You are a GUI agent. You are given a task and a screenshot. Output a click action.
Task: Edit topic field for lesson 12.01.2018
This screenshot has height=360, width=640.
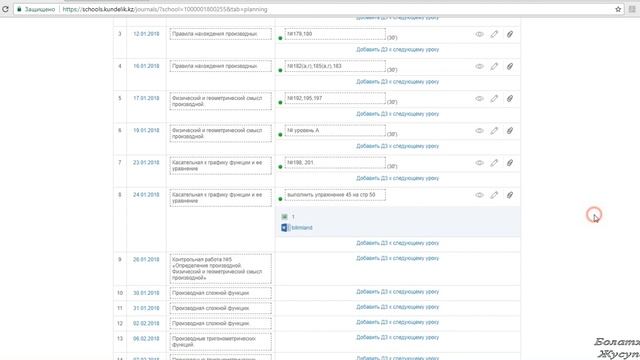coord(220,34)
